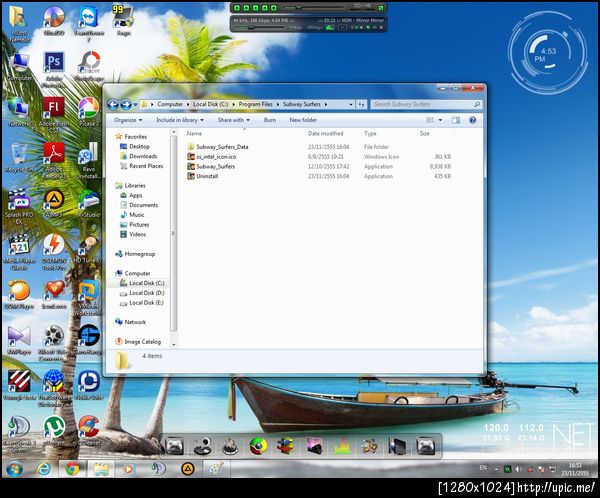The width and height of the screenshot is (600, 498).
Task: Open the address bar history dropdown
Action: pyautogui.click(x=351, y=104)
